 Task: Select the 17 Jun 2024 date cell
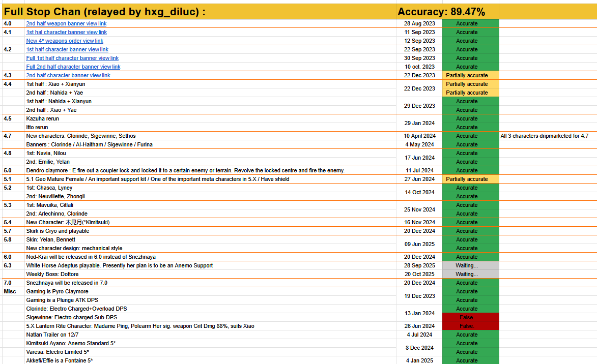[419, 158]
